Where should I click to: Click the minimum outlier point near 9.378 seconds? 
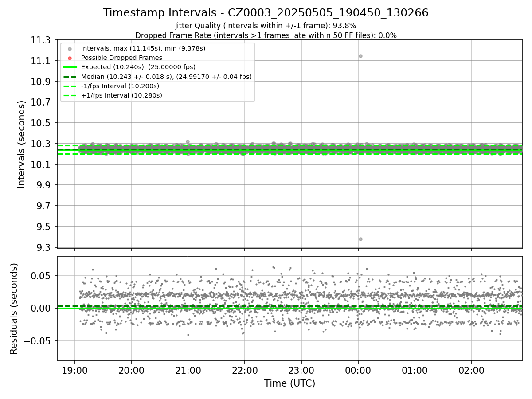360,239
